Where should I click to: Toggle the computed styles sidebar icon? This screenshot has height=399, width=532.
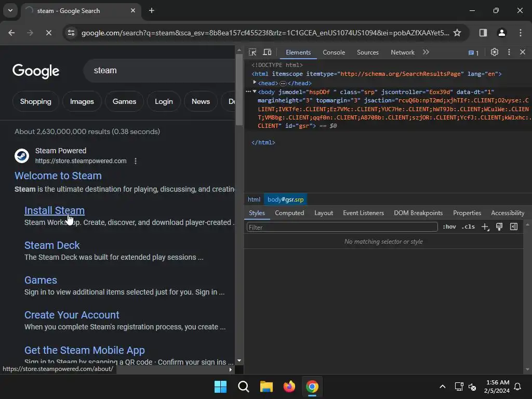[514, 227]
